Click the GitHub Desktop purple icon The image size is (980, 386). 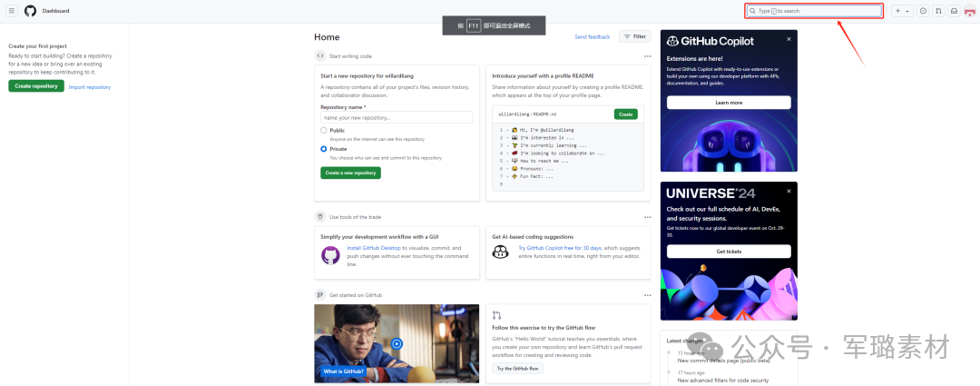click(330, 255)
